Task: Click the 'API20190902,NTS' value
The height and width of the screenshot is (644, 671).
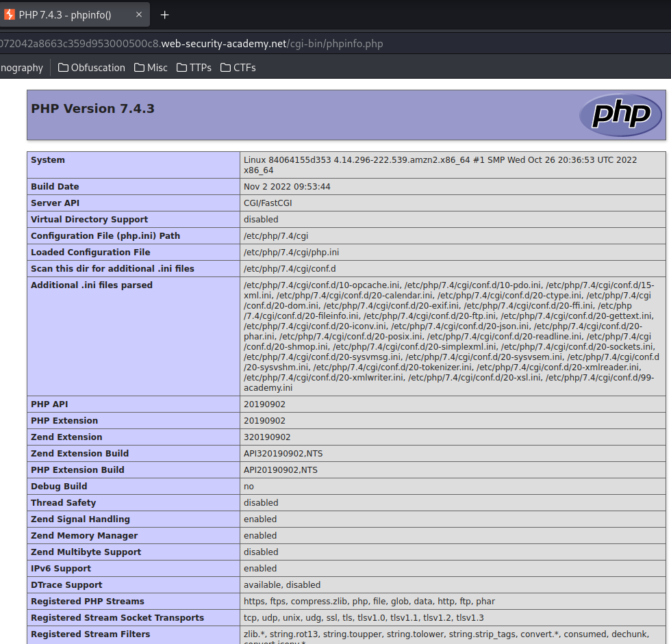Action: pos(281,470)
